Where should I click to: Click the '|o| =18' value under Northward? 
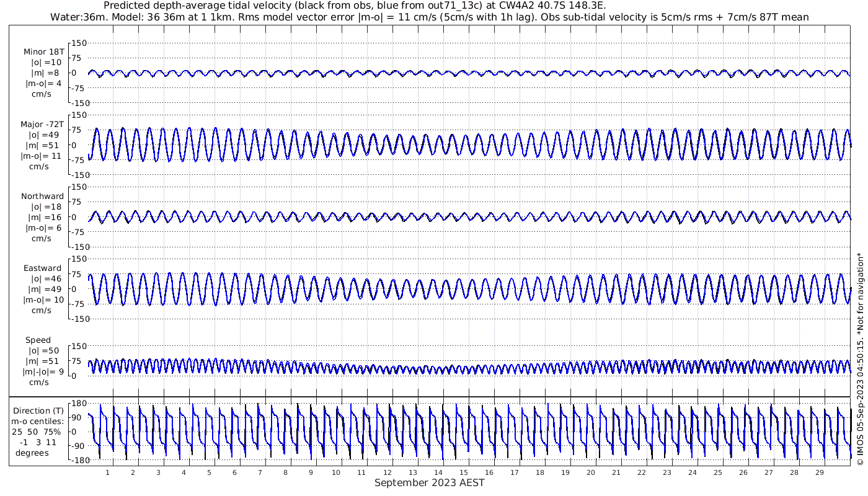coord(46,206)
